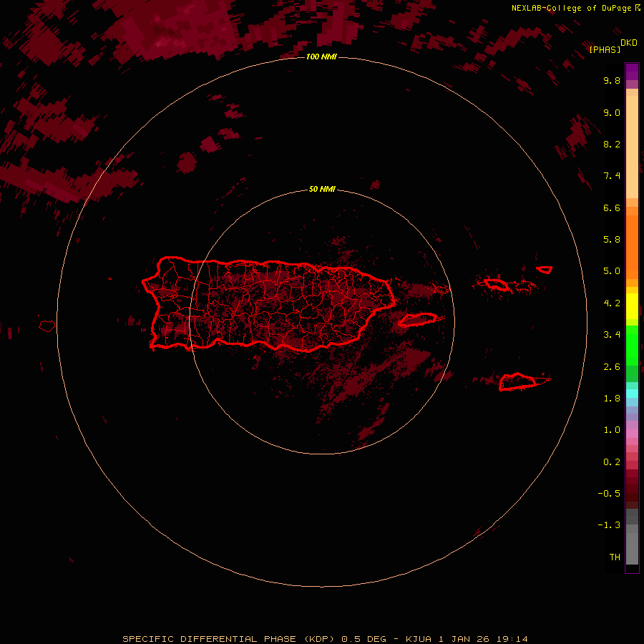
Task: Click the 100 NMI range ring label
Action: pos(321,57)
